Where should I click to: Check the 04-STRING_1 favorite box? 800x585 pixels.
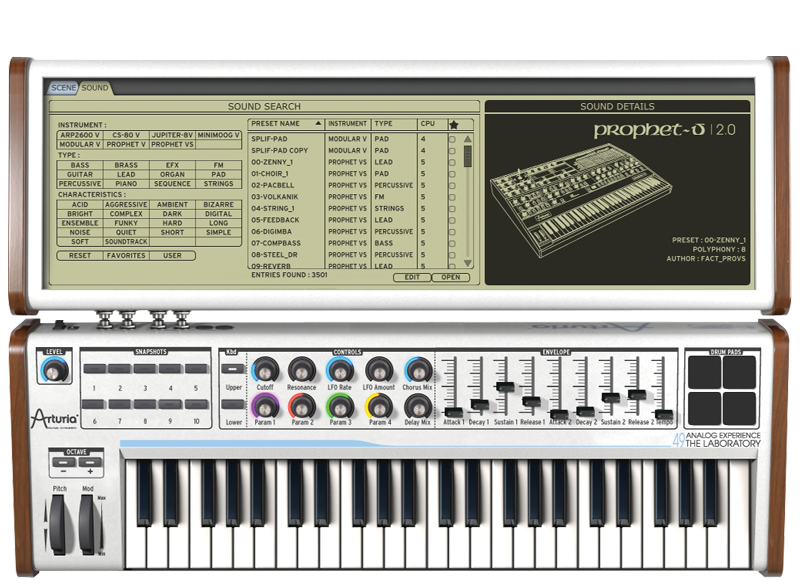point(452,209)
